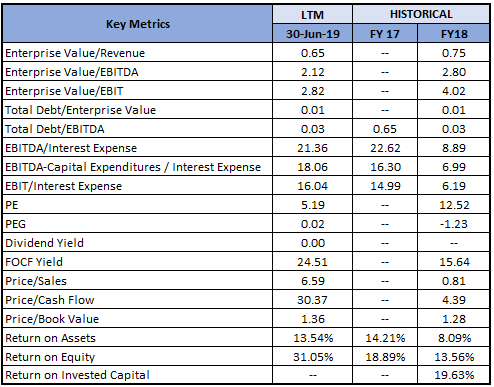Screen dimensions: 494x387
Task: Select the 18.06 cell in LTM column
Action: [x=312, y=167]
